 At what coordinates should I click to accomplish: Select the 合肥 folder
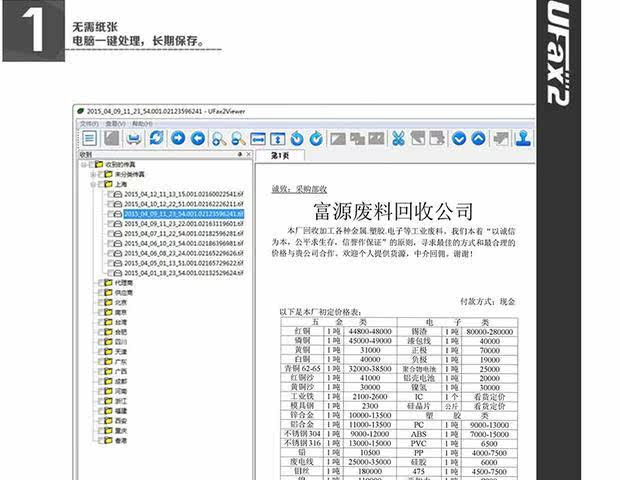click(121, 332)
